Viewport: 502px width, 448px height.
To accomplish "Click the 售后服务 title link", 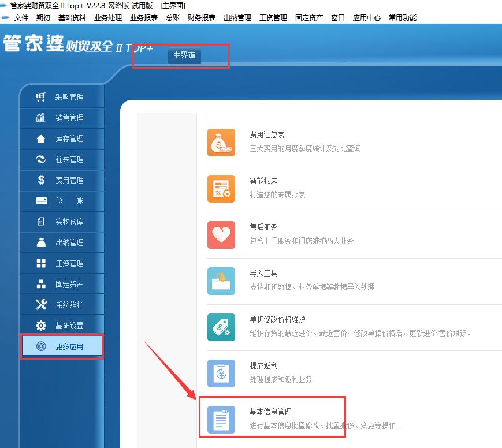I will click(x=264, y=227).
